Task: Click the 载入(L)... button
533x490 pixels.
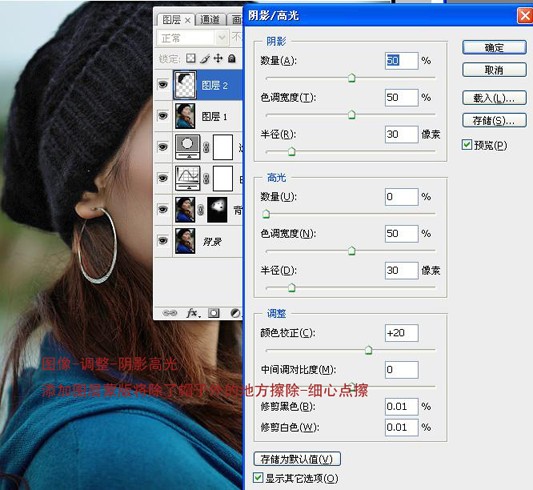Action: [x=494, y=98]
